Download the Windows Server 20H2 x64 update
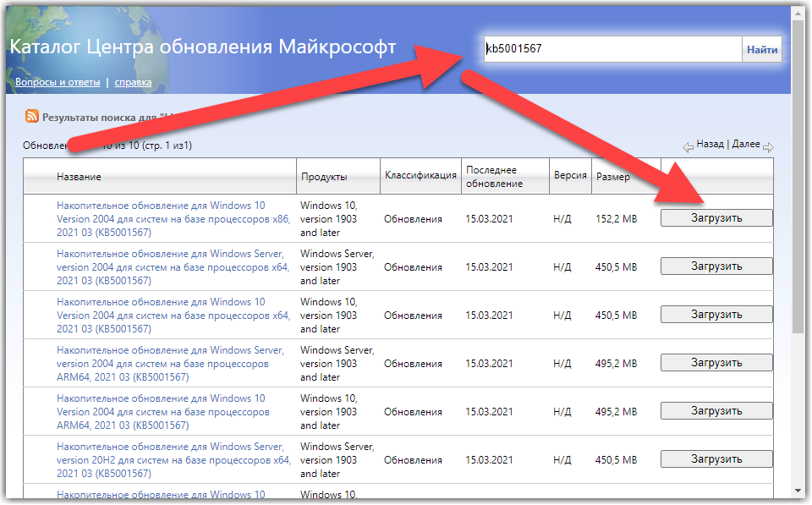Viewport: 812px width, 505px height. pyautogui.click(x=716, y=459)
